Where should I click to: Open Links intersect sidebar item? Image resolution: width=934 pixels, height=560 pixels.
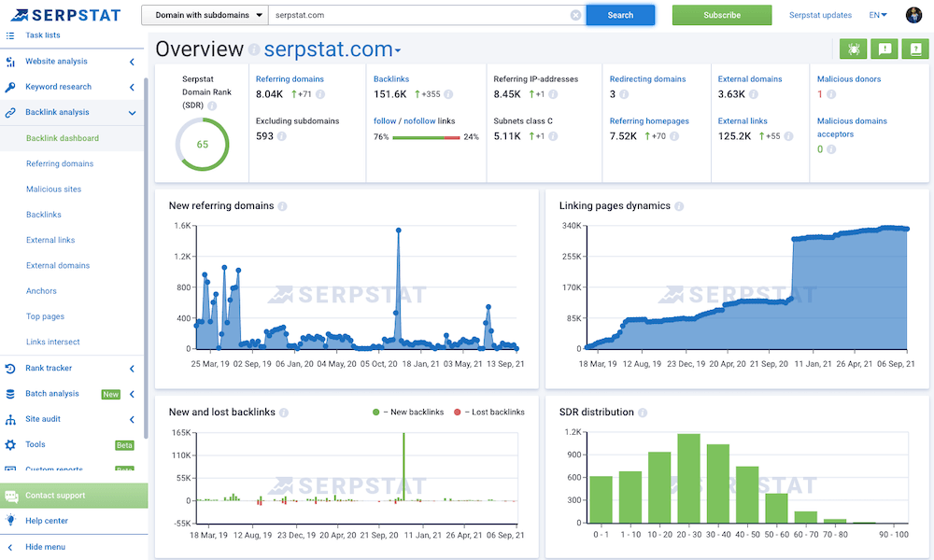tap(53, 343)
